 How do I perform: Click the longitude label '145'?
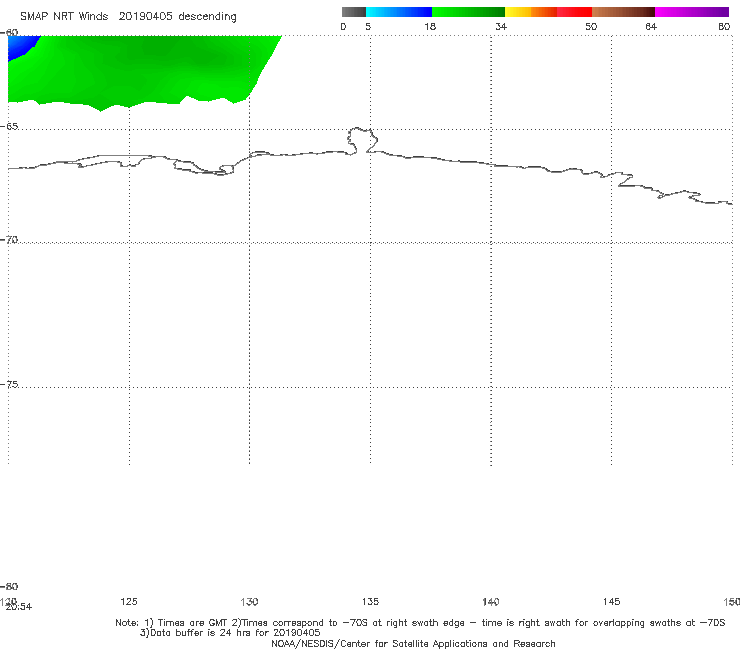611,601
